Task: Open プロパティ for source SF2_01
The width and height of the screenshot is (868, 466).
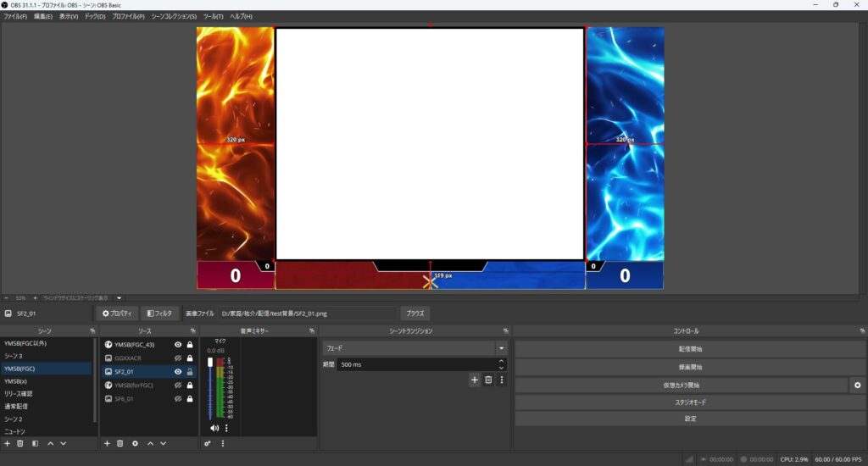Action: [x=117, y=313]
